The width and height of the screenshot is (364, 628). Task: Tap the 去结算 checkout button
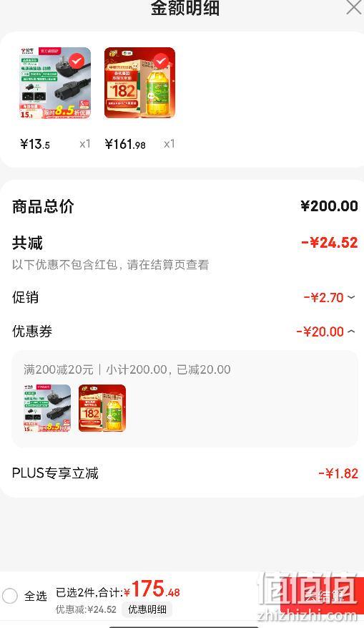[x=322, y=596]
